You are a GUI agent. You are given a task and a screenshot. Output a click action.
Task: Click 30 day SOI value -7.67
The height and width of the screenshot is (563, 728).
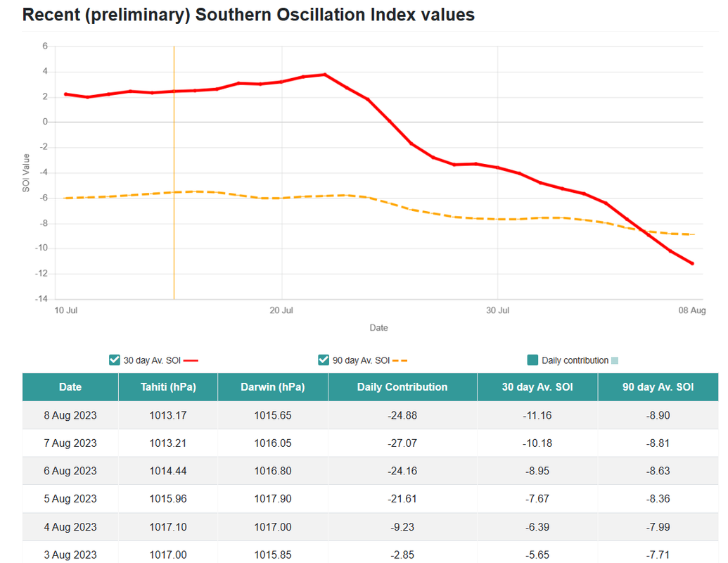537,499
